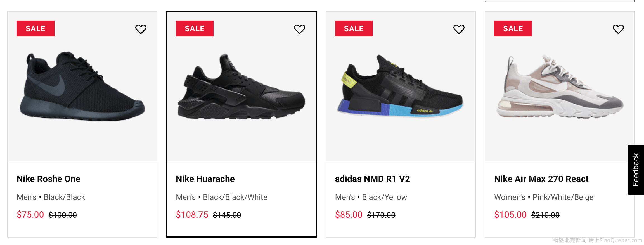Open the Nike Roshe One title link
Screen dimensions: 644x245
tap(49, 179)
